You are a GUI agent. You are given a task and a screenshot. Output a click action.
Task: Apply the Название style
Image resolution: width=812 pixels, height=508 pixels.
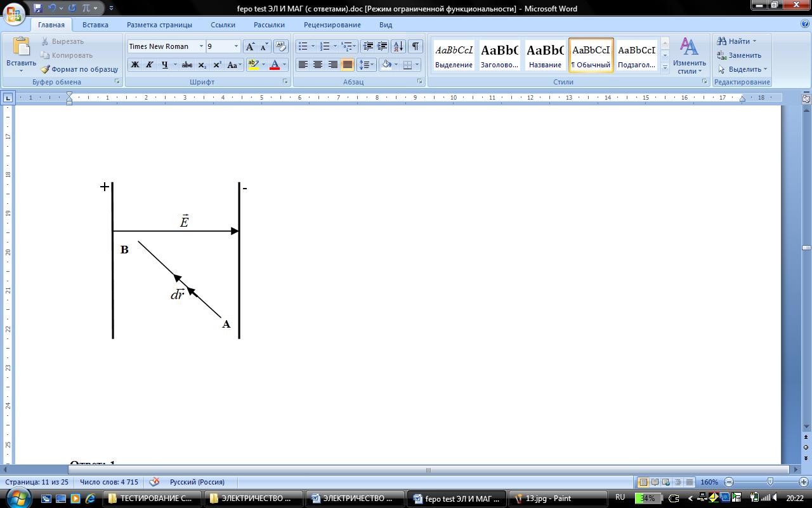click(x=545, y=55)
